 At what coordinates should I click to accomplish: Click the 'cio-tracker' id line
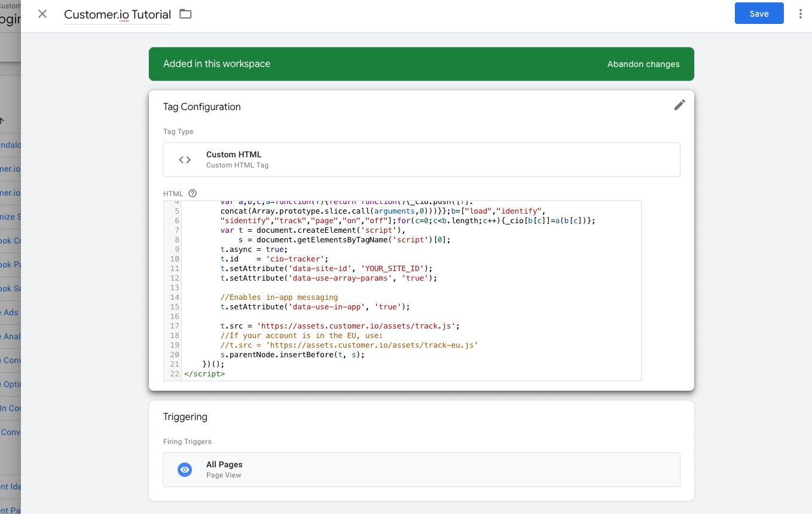tap(274, 259)
